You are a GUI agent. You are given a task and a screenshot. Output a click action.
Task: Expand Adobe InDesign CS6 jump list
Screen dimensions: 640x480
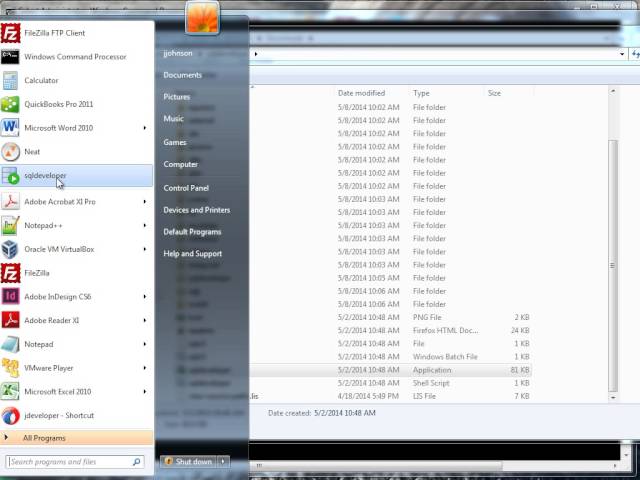coord(144,297)
